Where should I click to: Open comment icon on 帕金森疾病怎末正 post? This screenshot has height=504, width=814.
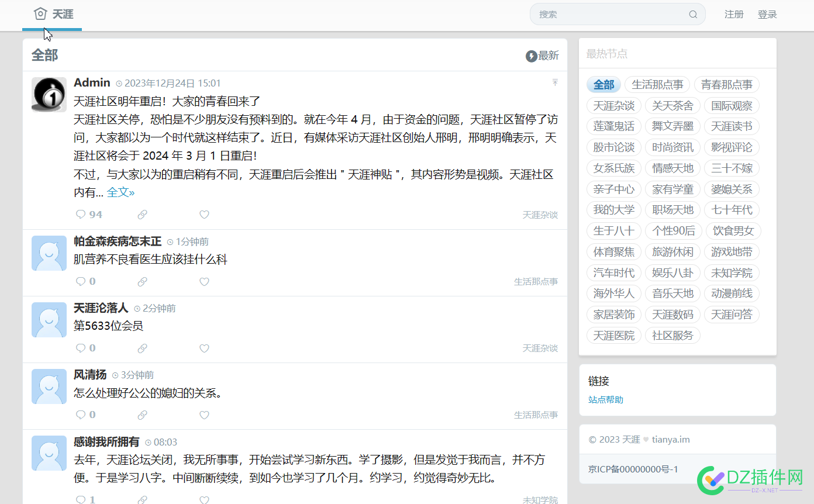click(x=81, y=282)
